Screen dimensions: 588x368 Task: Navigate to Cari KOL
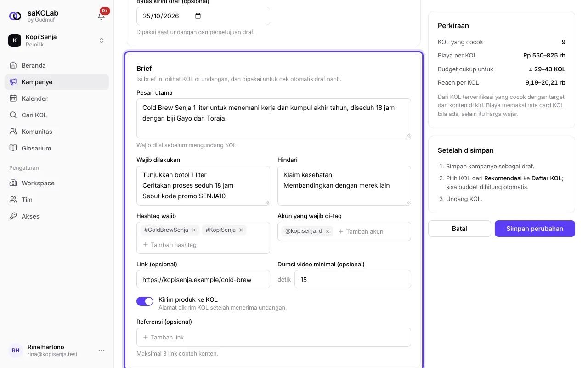[57, 115]
